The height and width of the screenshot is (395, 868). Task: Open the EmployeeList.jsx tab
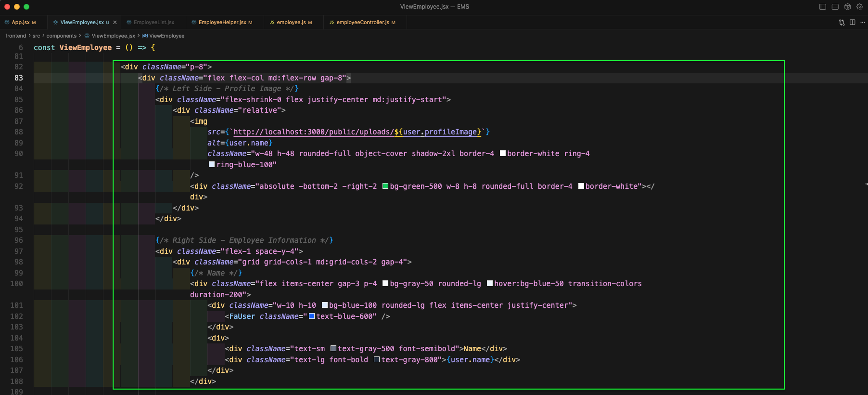click(x=153, y=22)
